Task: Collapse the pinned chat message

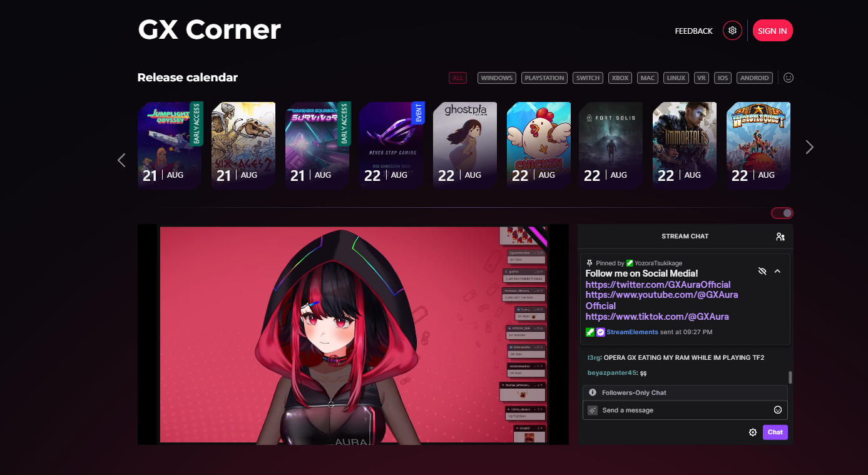Action: click(x=777, y=271)
